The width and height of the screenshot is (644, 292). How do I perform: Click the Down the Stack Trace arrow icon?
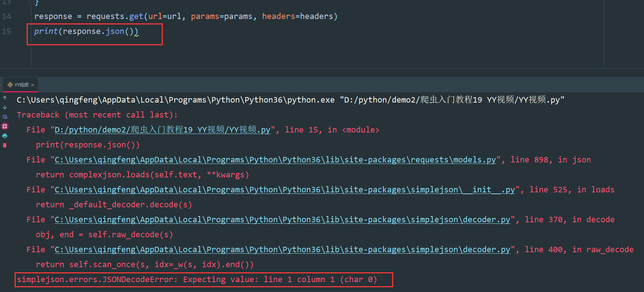[x=5, y=107]
